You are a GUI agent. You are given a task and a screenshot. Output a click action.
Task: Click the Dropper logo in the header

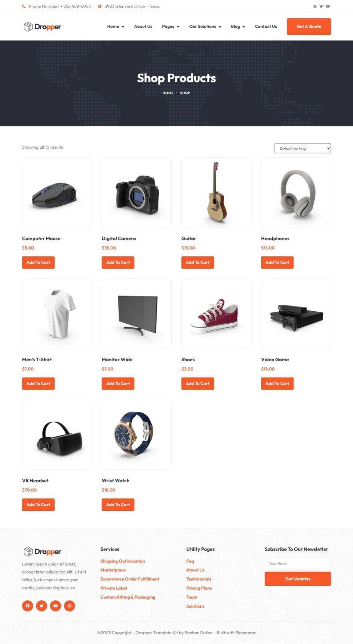42,26
